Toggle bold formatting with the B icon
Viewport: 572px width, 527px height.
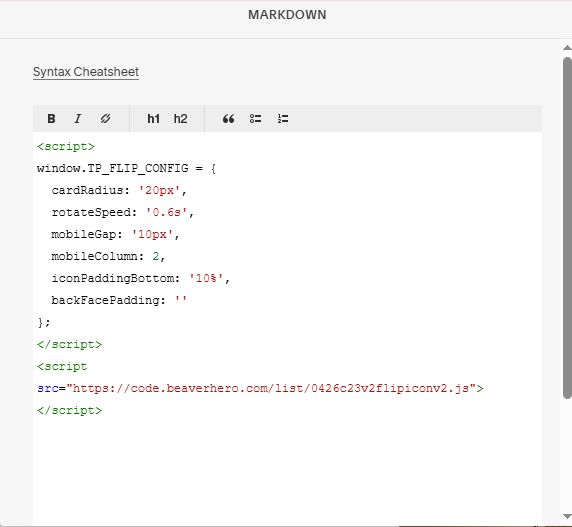pos(51,119)
